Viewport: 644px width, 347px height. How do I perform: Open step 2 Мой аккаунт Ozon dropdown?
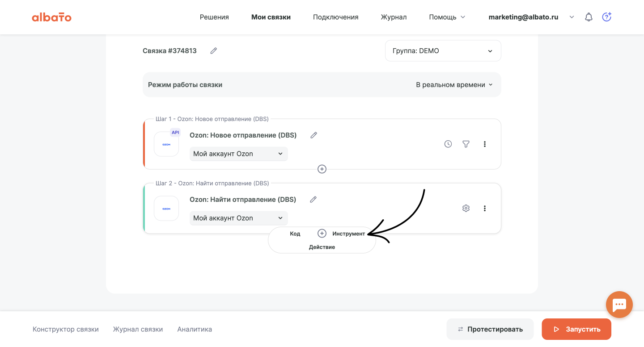point(239,218)
